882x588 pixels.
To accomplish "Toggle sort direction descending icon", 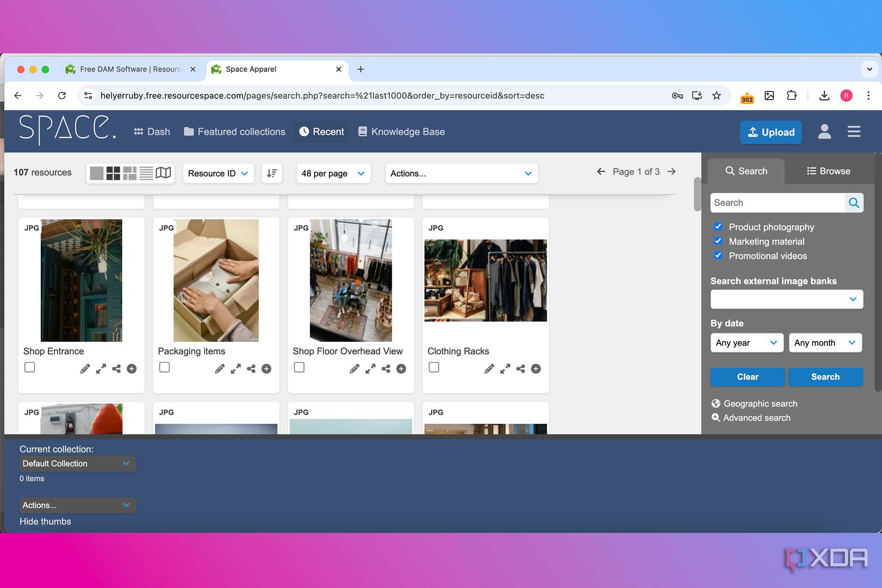I will tap(272, 173).
